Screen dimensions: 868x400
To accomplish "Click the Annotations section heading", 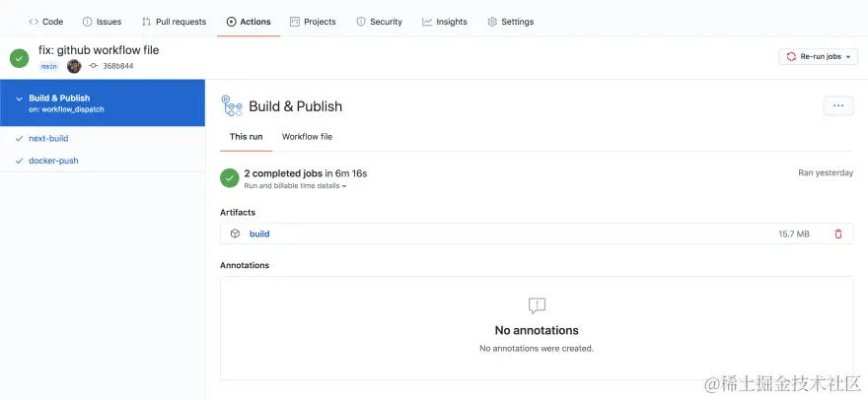I will pos(245,266).
